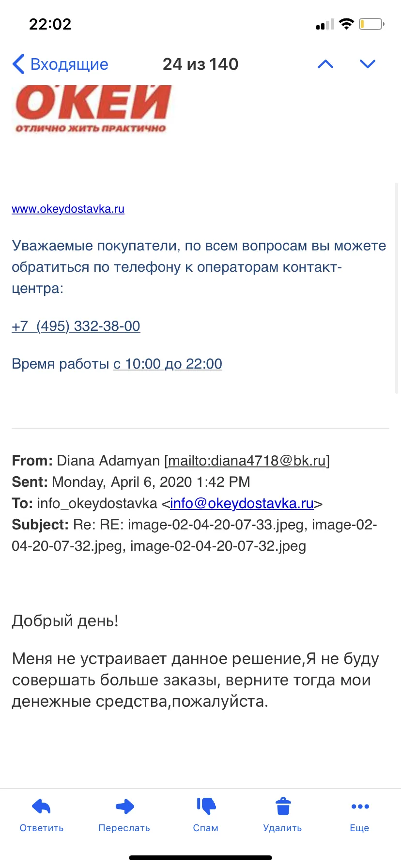Image resolution: width=401 pixels, height=868 pixels.
Task: Tap the Удалить trash can icon
Action: (283, 806)
